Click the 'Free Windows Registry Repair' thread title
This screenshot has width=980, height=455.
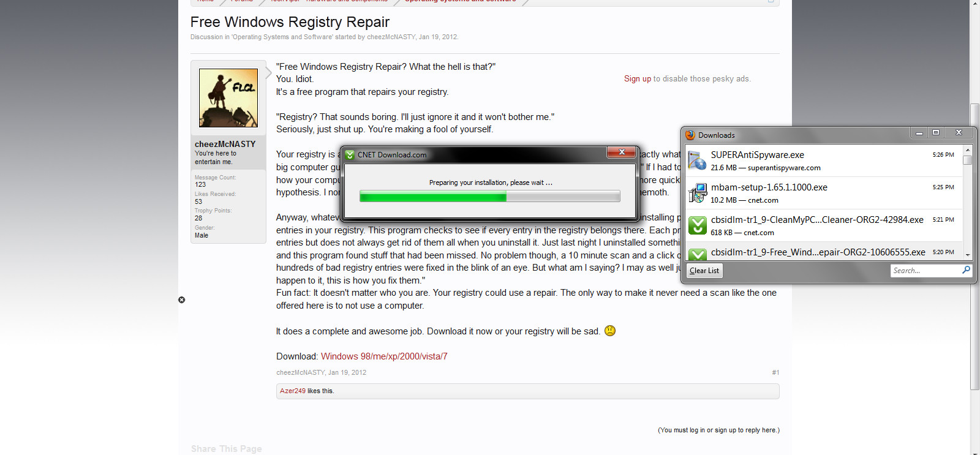pos(290,22)
